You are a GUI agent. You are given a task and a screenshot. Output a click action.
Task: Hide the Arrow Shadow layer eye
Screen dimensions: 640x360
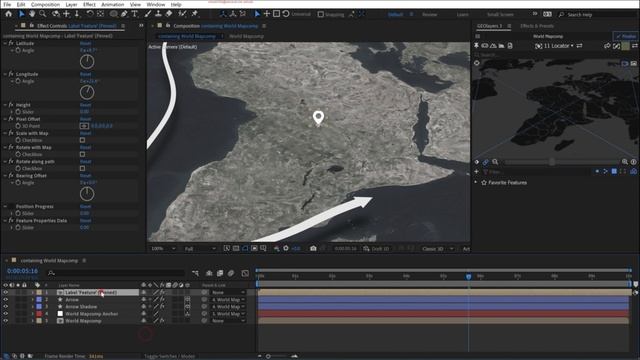pos(5,307)
